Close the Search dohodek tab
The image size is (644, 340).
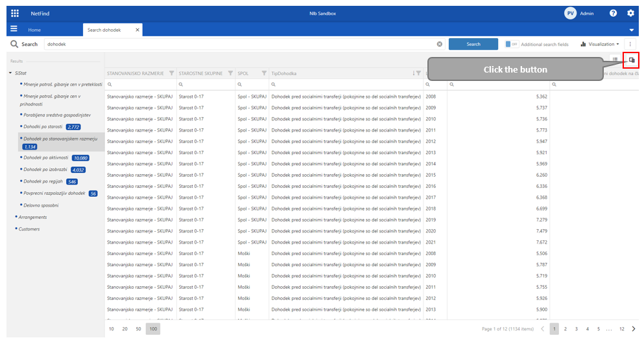tap(137, 30)
